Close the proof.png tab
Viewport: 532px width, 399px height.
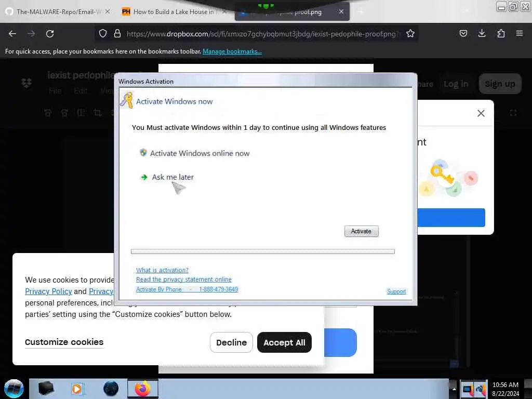point(341,11)
